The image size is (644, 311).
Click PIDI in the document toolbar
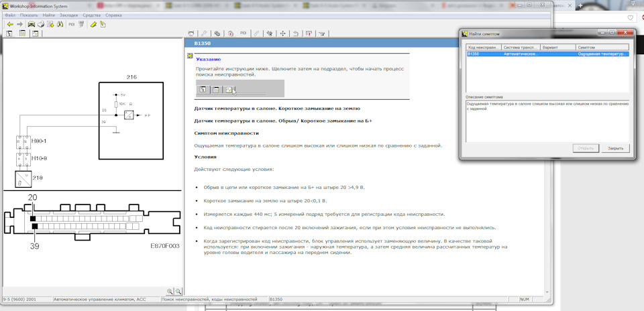(x=244, y=34)
